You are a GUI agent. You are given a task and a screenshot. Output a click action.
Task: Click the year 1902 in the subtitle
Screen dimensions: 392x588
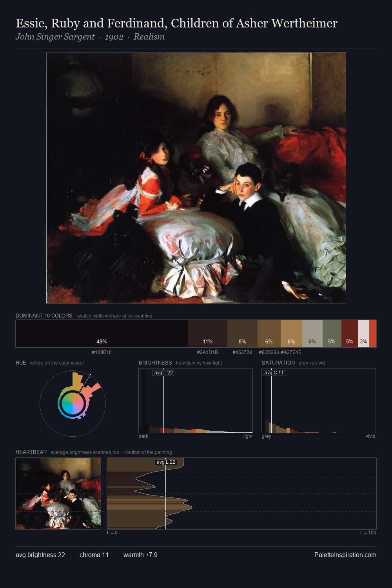pyautogui.click(x=114, y=37)
